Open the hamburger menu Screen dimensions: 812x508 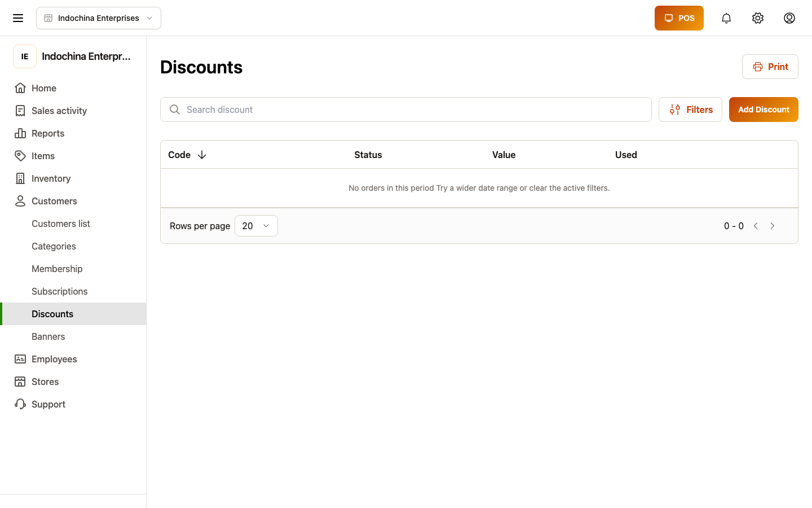pyautogui.click(x=18, y=18)
